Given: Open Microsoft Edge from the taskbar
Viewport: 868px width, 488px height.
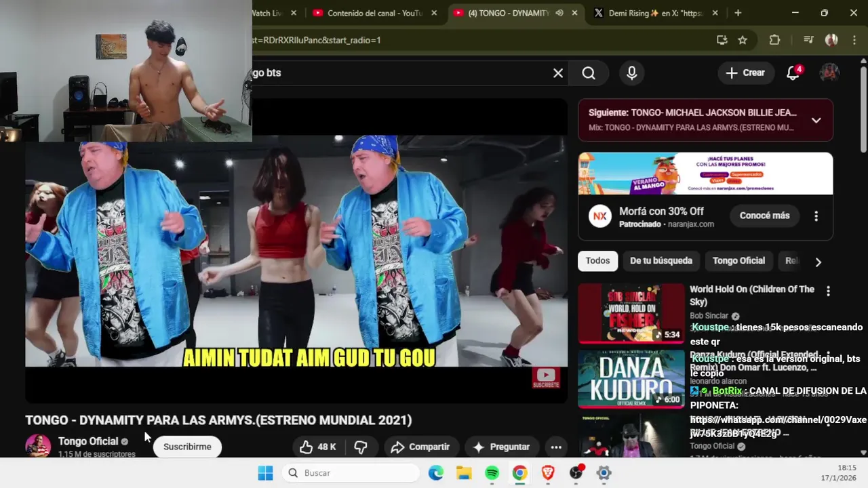Looking at the screenshot, I should pyautogui.click(x=436, y=473).
